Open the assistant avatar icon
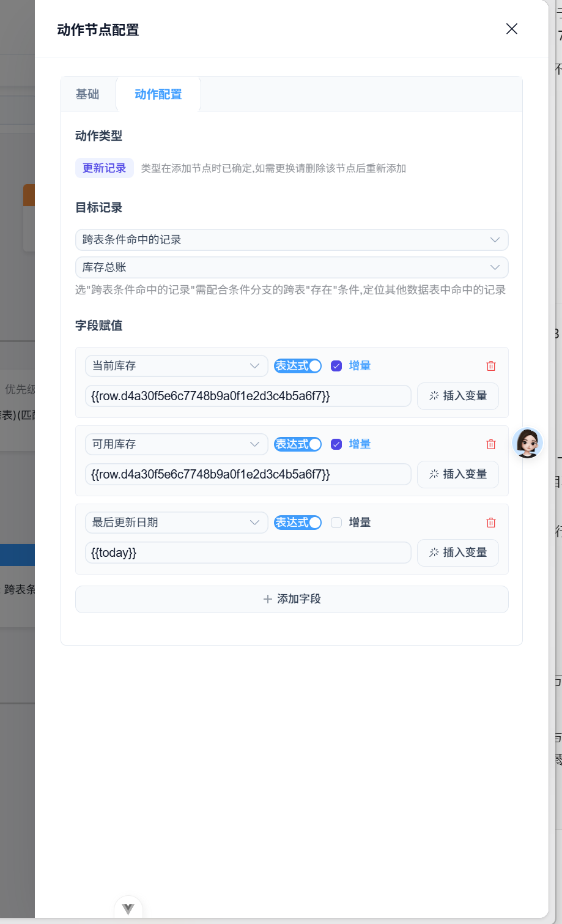 (x=528, y=443)
